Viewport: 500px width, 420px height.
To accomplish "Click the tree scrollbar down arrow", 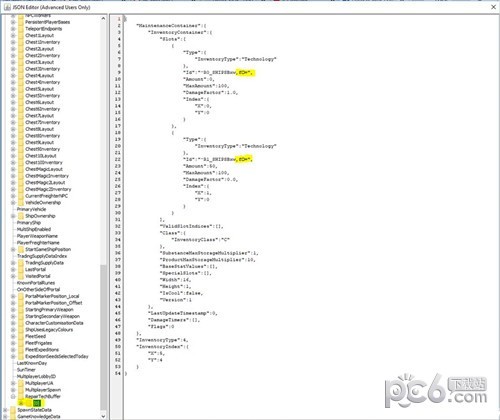I will (103, 416).
